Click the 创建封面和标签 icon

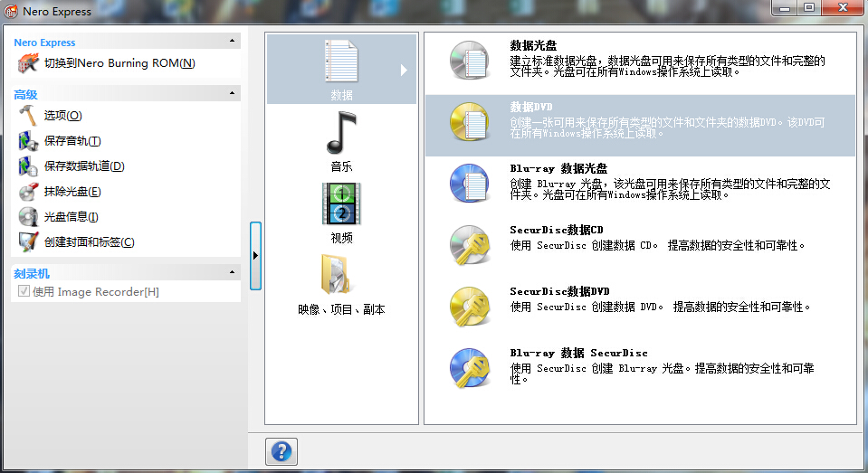[28, 241]
